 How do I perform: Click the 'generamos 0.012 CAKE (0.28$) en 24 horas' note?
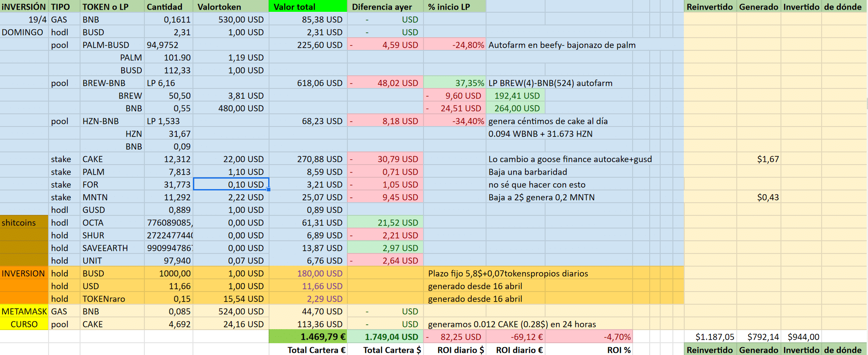[x=511, y=324]
